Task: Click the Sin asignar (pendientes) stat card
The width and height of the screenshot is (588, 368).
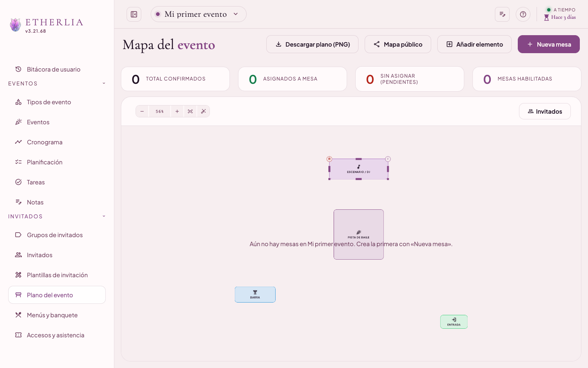Action: (410, 79)
